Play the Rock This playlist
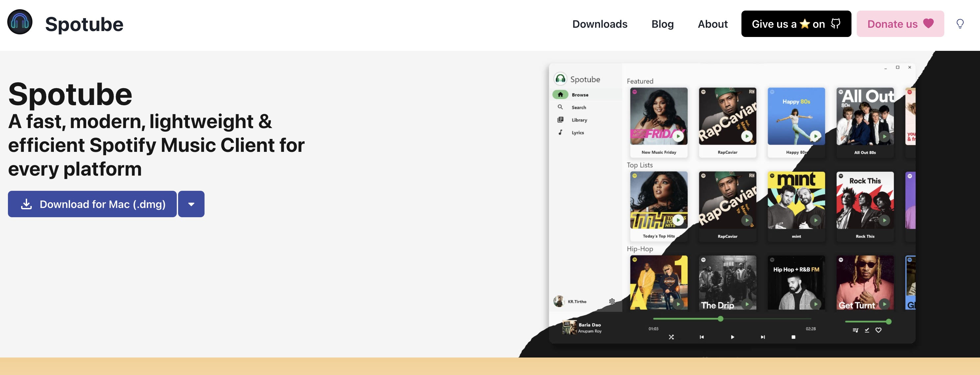 tap(884, 220)
